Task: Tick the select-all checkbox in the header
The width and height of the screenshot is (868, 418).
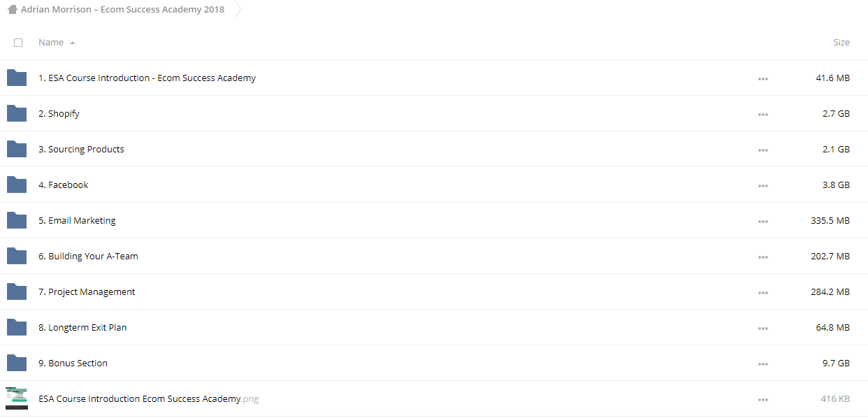Action: click(x=18, y=43)
